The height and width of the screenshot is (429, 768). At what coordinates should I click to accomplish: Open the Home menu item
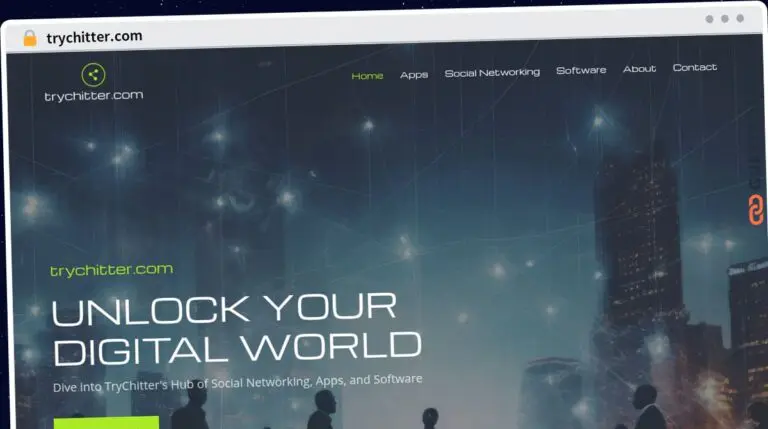367,76
